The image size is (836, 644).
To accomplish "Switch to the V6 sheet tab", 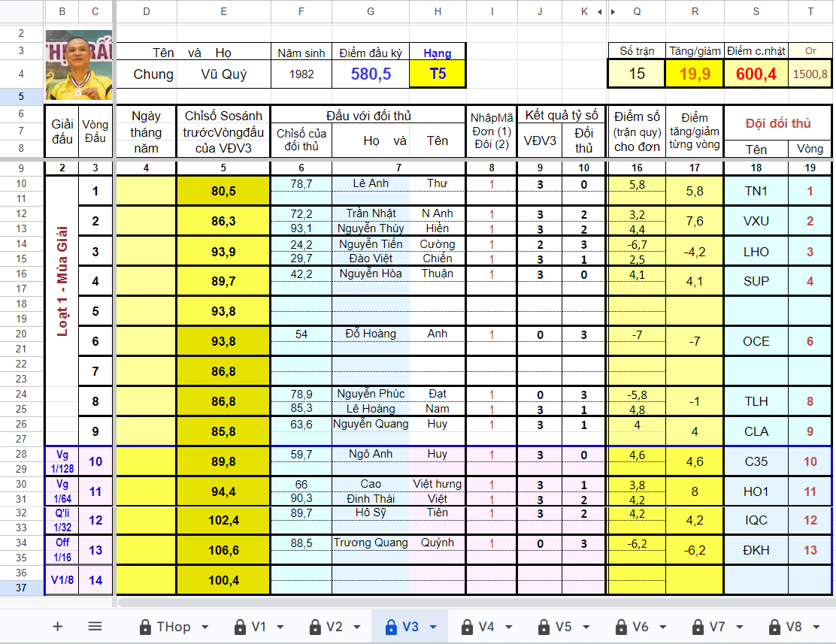I will point(640,627).
